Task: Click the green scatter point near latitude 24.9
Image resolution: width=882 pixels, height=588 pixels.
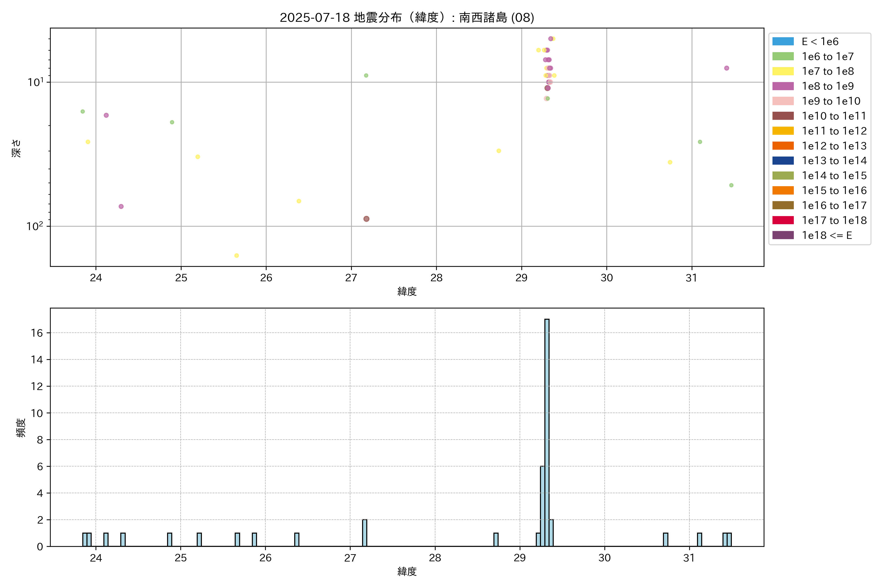Action: point(172,122)
